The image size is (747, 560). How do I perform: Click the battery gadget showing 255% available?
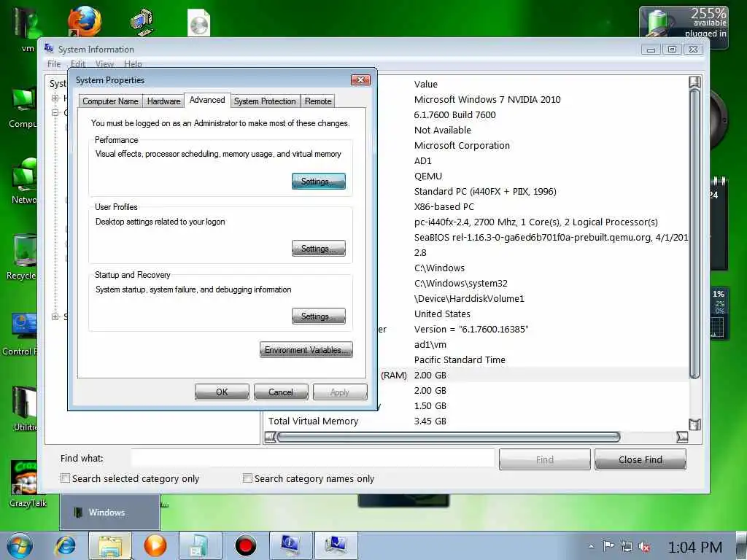(x=683, y=23)
